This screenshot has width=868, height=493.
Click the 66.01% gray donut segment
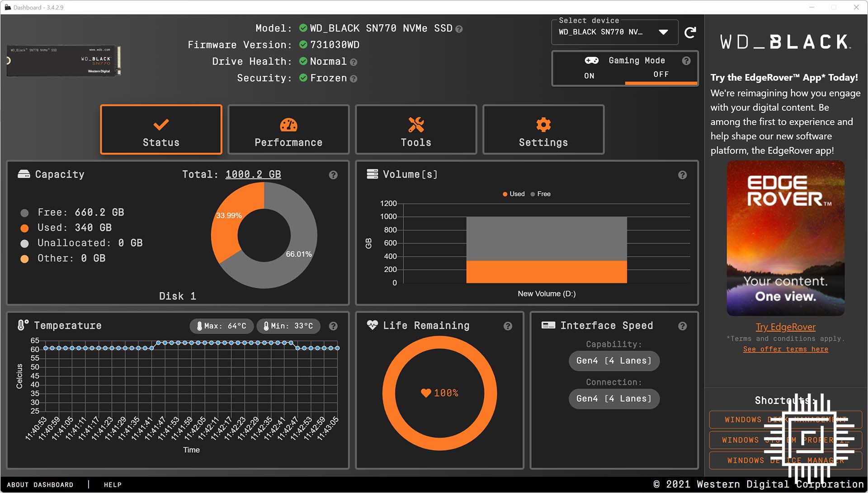pos(299,254)
